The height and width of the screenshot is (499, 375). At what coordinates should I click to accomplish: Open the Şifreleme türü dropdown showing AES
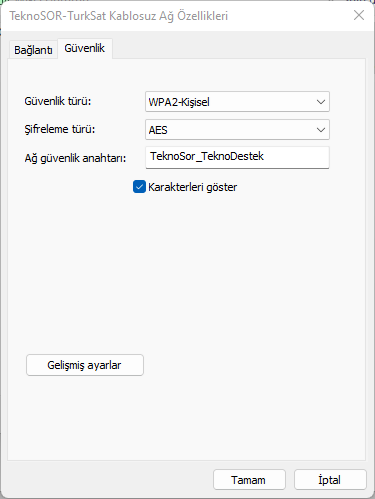coord(237,130)
